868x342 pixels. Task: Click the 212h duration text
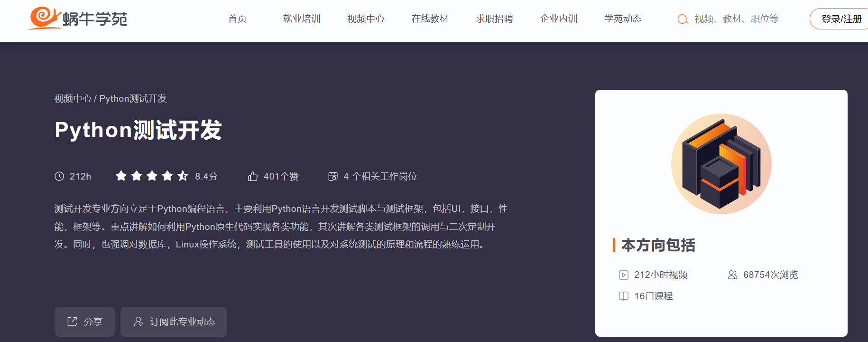coord(81,176)
